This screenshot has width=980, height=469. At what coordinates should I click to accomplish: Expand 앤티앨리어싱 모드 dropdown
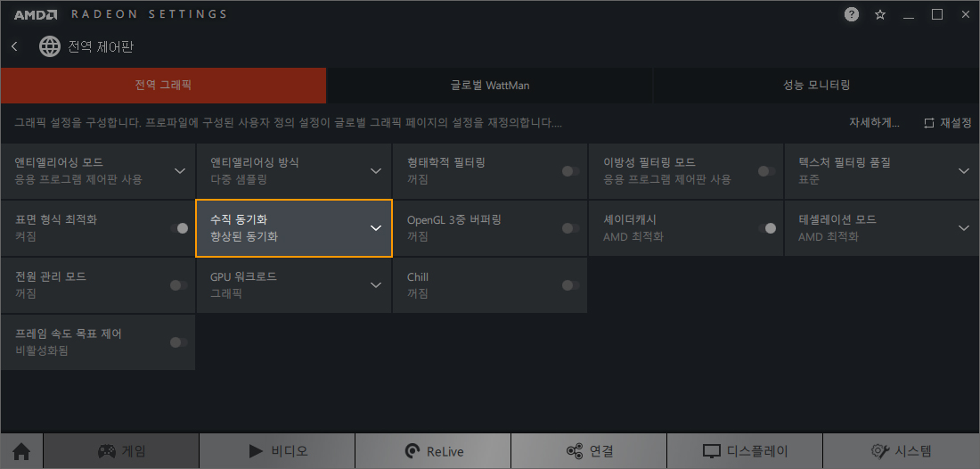coord(180,170)
